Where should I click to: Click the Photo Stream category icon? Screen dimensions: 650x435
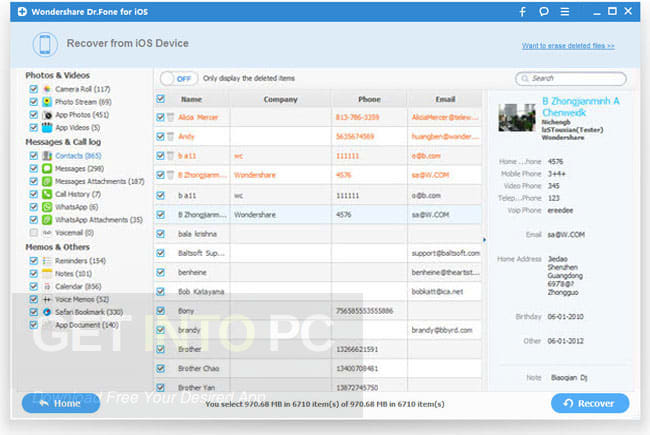coord(47,102)
